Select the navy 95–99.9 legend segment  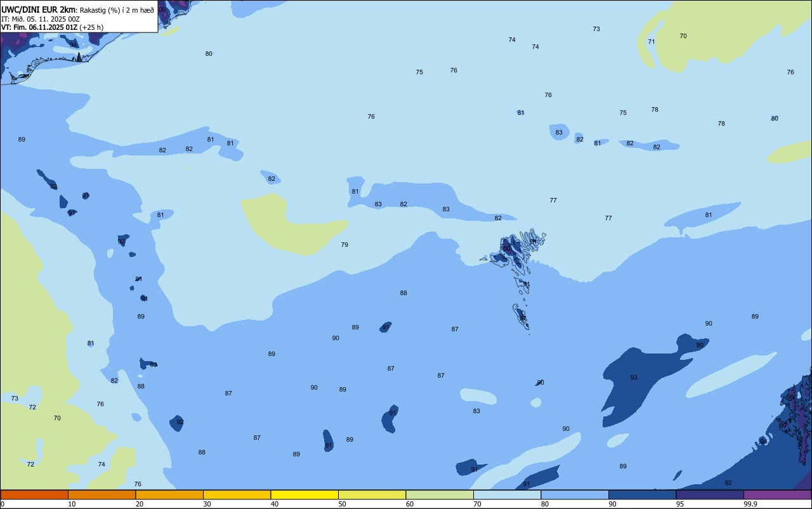coord(710,494)
